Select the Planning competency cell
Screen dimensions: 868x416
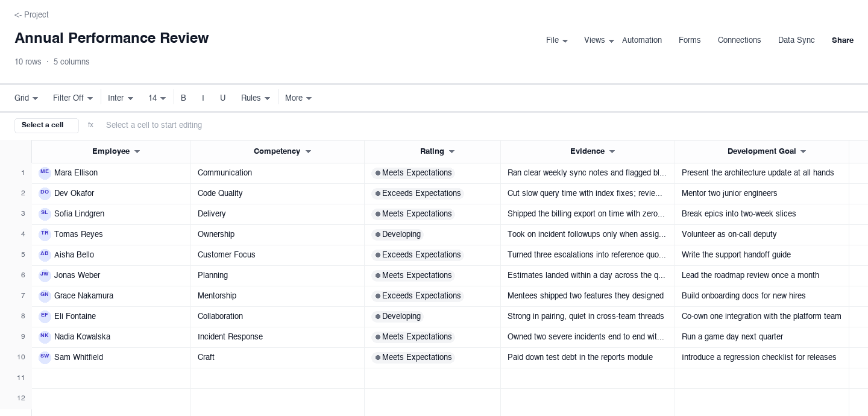[x=277, y=276]
